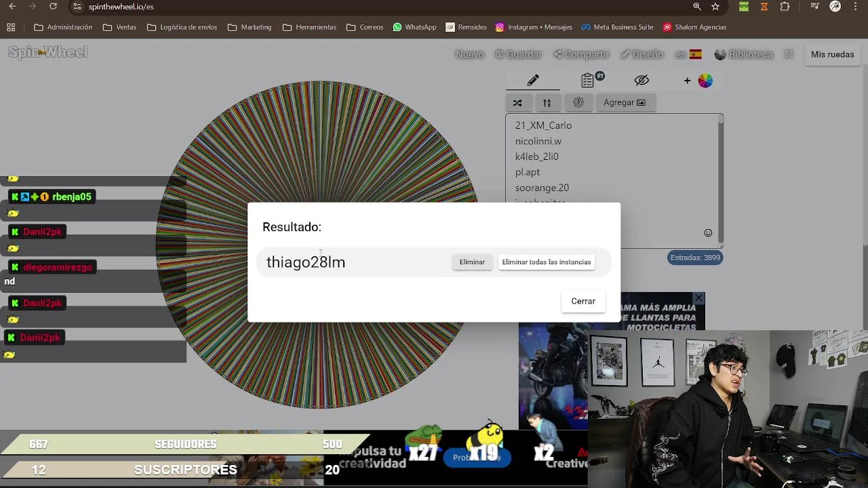Select the pencil entries edit tab
The image size is (868, 488).
[533, 81]
